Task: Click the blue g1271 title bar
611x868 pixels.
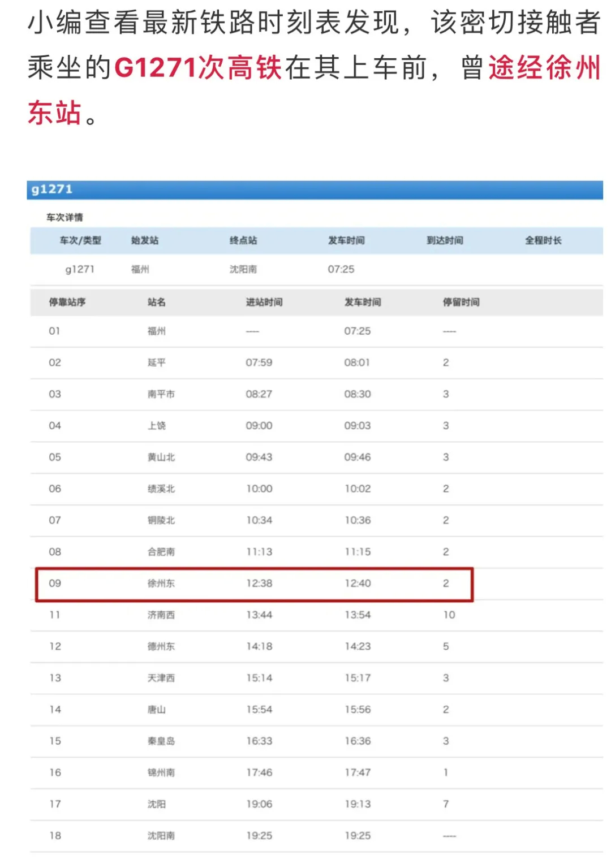Action: coord(315,190)
